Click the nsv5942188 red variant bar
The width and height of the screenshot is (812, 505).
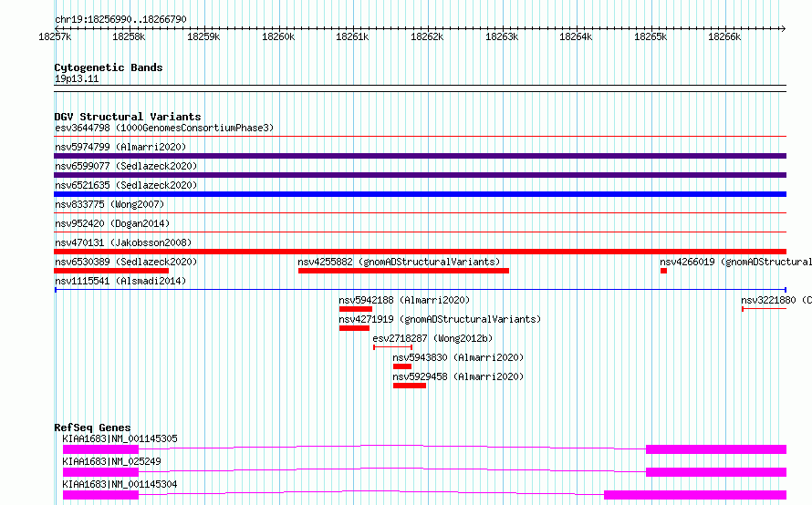click(x=356, y=309)
